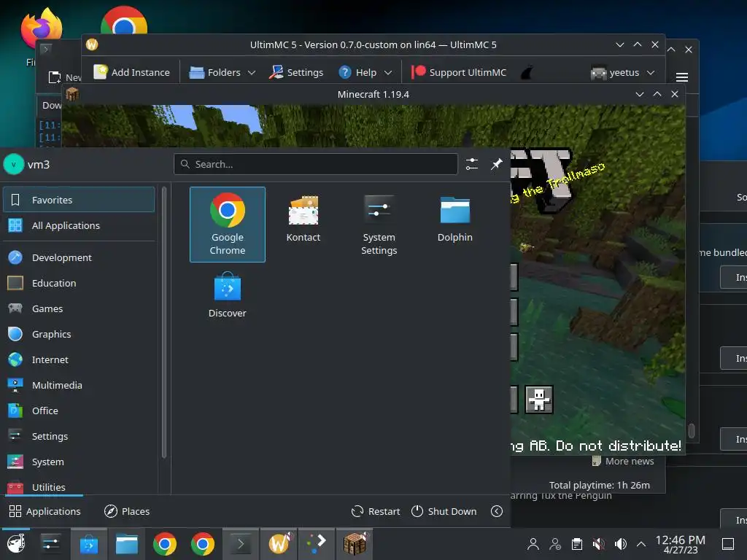Open Settings in UltimMC toolbar
Screen dimensions: 747x560
pyautogui.click(x=296, y=72)
